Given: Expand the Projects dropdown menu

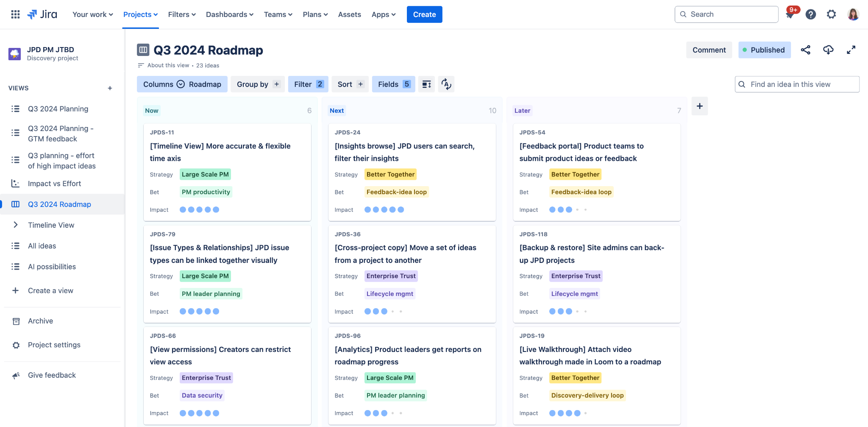Looking at the screenshot, I should click(x=140, y=14).
